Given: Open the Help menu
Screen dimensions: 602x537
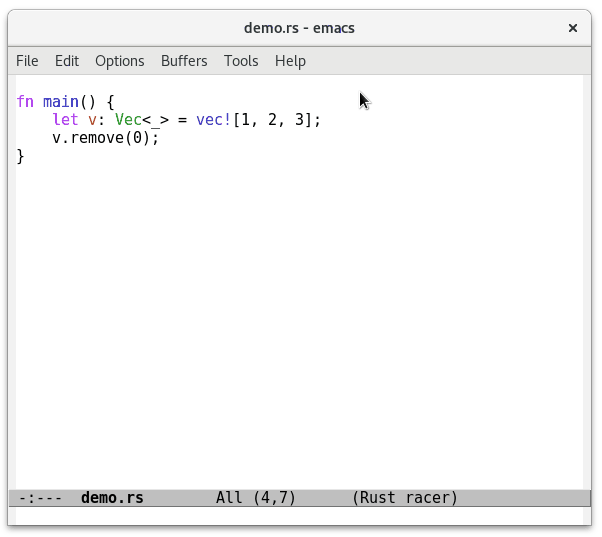Looking at the screenshot, I should click(x=290, y=61).
